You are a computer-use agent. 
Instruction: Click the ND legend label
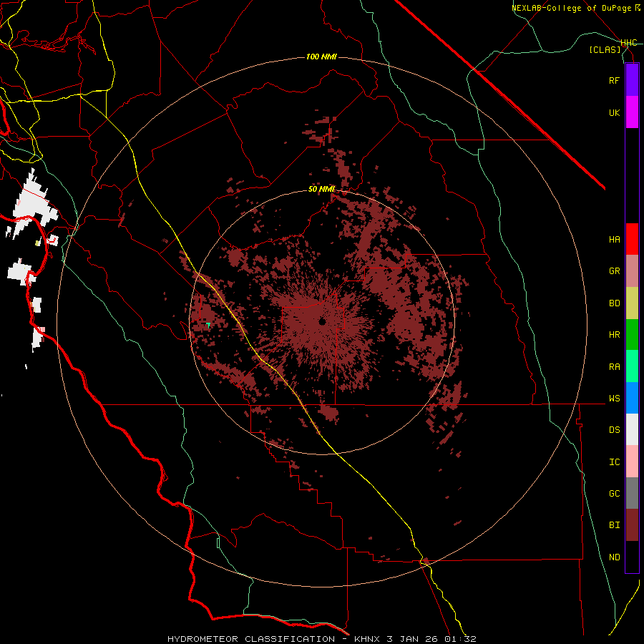tap(614, 557)
